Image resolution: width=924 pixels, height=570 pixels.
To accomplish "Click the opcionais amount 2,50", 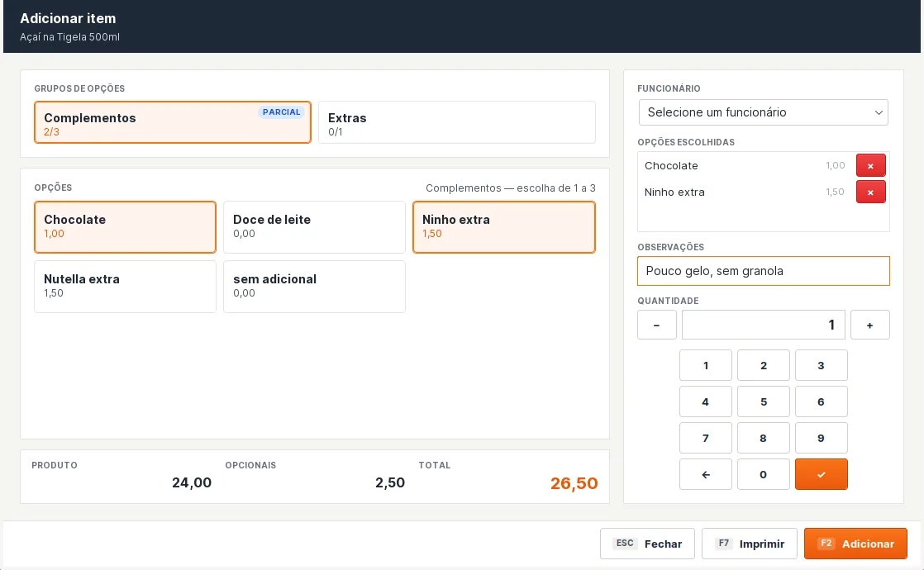I will 390,483.
